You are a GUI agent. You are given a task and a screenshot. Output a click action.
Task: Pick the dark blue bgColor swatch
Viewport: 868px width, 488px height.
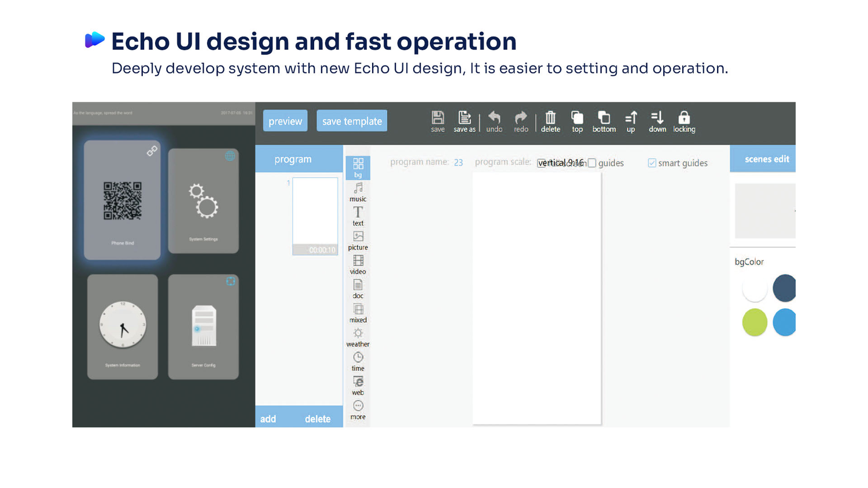pyautogui.click(x=785, y=289)
